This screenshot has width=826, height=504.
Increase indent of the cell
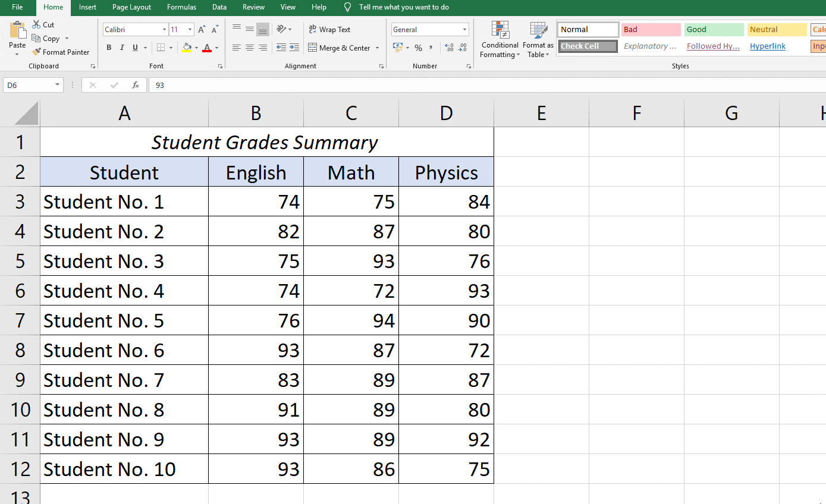point(295,48)
